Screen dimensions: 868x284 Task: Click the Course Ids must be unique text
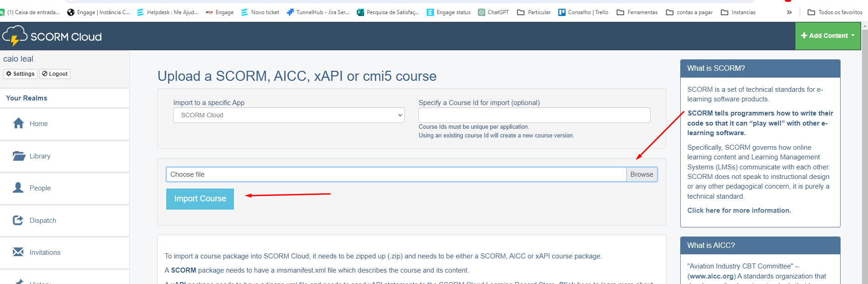click(474, 127)
